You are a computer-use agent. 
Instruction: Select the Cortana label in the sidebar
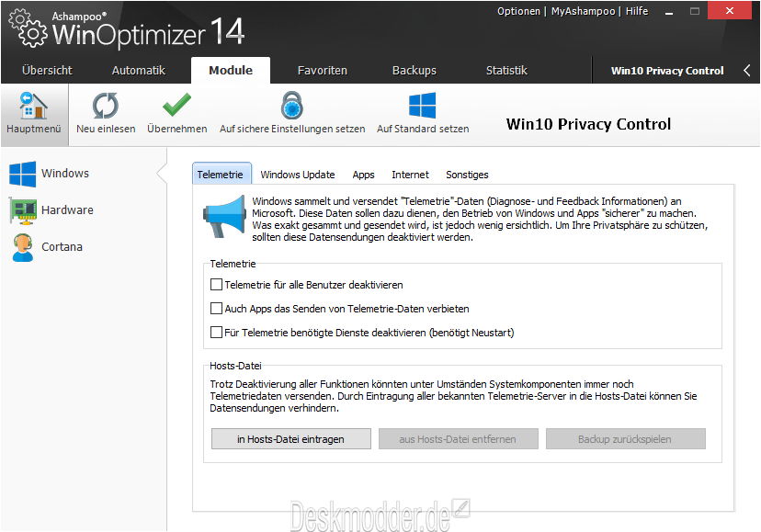point(62,246)
